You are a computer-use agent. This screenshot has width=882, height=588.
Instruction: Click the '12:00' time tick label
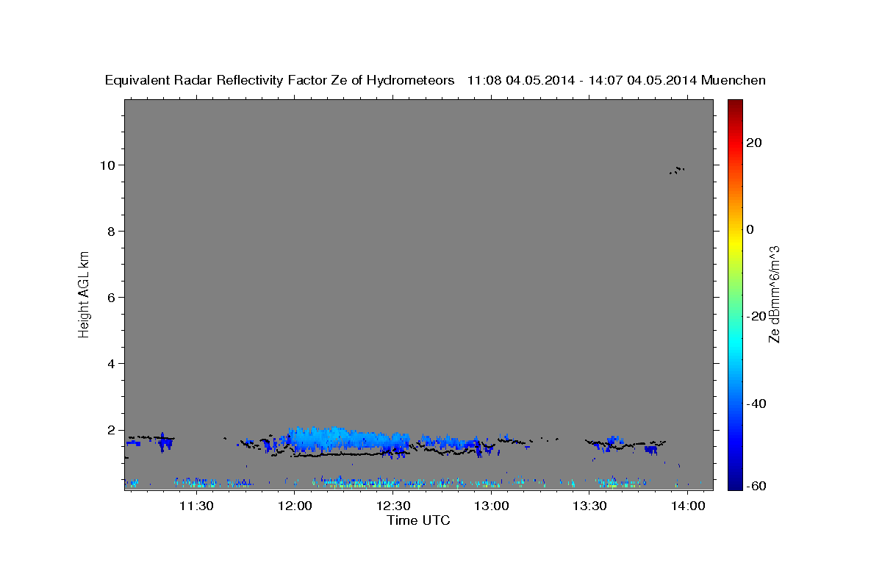tap(295, 506)
